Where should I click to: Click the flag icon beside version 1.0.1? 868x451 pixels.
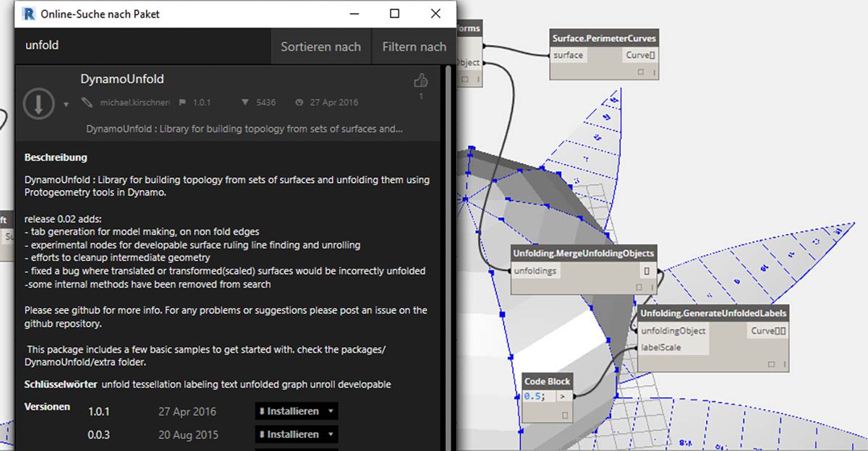(182, 103)
